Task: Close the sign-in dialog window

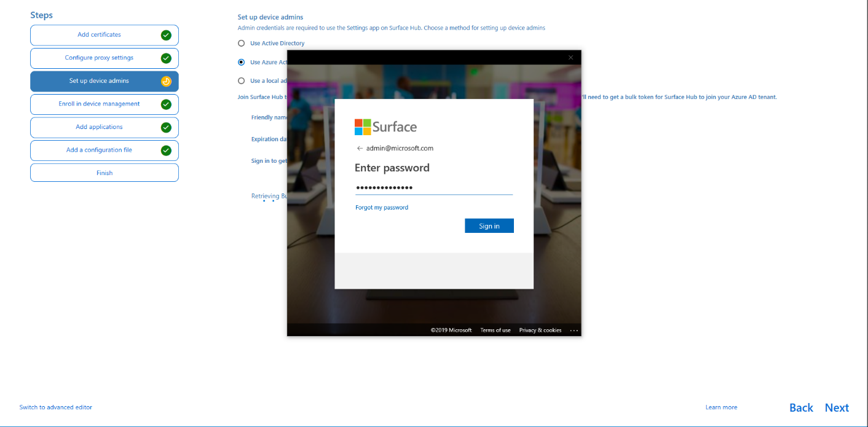Action: click(x=570, y=58)
